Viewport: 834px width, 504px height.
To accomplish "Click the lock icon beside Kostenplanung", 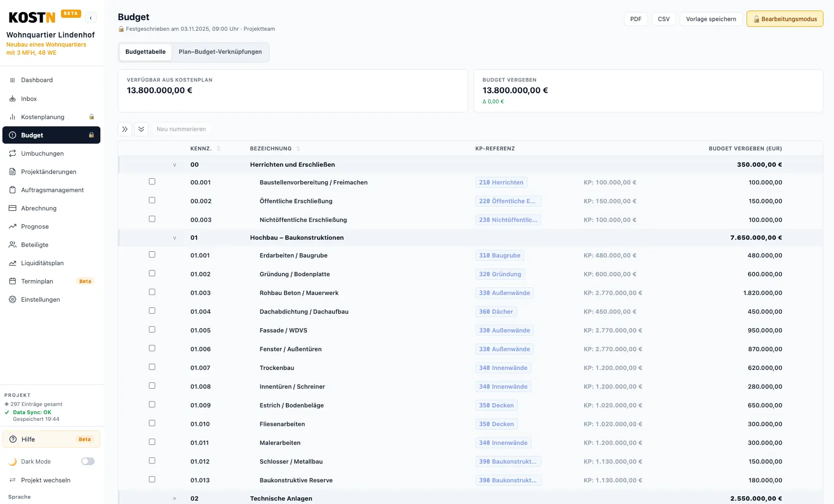I will tap(91, 117).
